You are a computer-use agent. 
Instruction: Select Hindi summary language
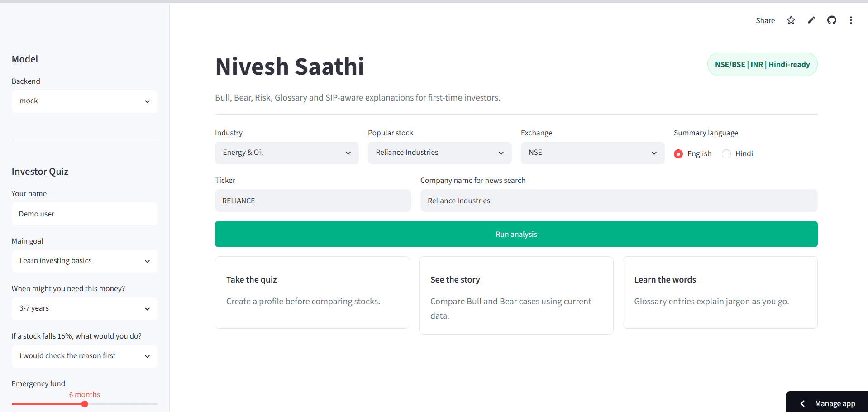click(738, 154)
